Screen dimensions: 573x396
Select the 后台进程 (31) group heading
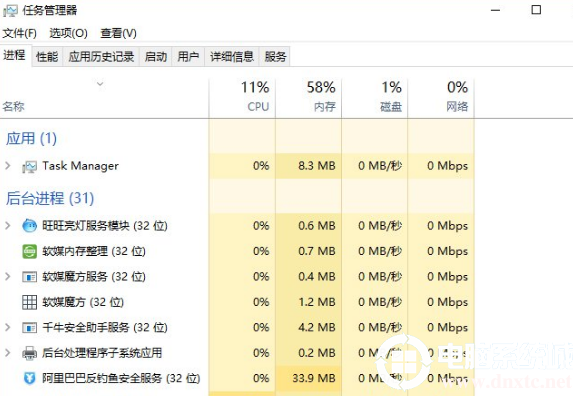[50, 198]
